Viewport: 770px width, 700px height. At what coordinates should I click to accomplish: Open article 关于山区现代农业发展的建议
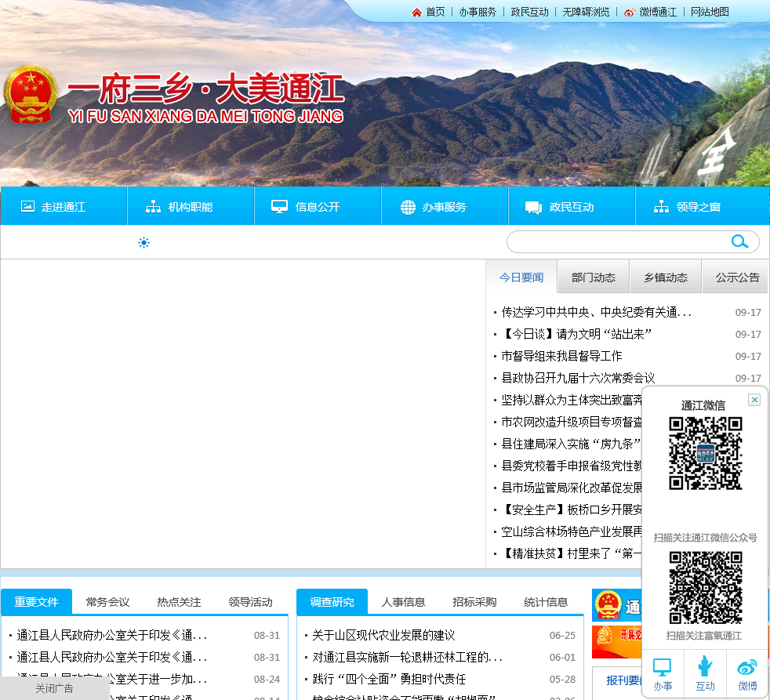tap(383, 635)
